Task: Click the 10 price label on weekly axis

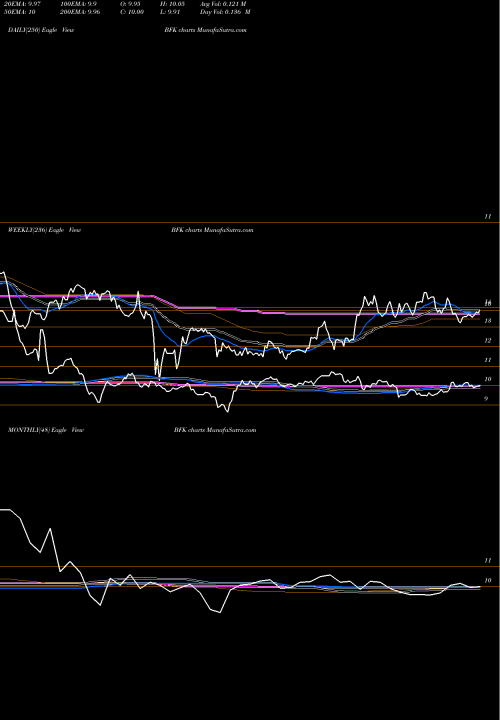Action: (x=488, y=379)
